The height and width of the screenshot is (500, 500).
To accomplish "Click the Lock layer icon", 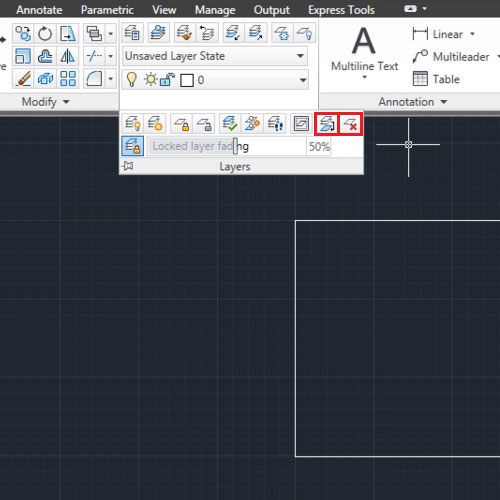I will click(x=181, y=124).
